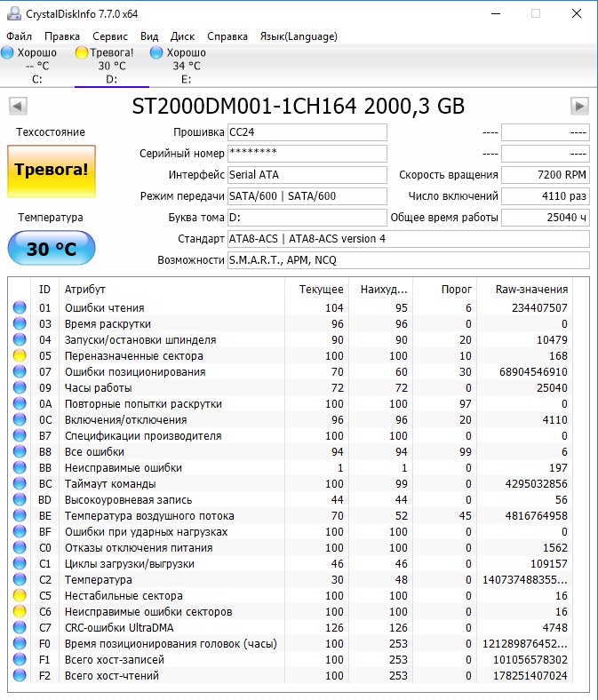Click the 30 °C temperature button
This screenshot has height=700, width=598.
click(x=52, y=248)
